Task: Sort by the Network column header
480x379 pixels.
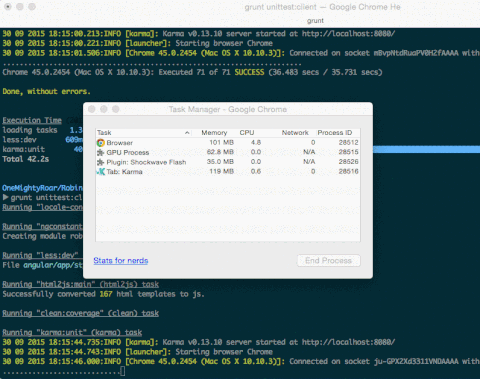Action: coord(295,133)
